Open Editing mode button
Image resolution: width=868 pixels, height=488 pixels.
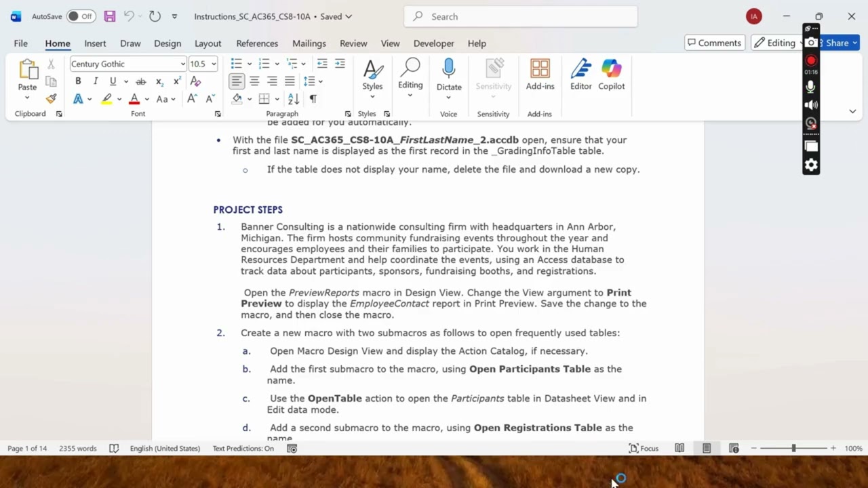coord(778,43)
